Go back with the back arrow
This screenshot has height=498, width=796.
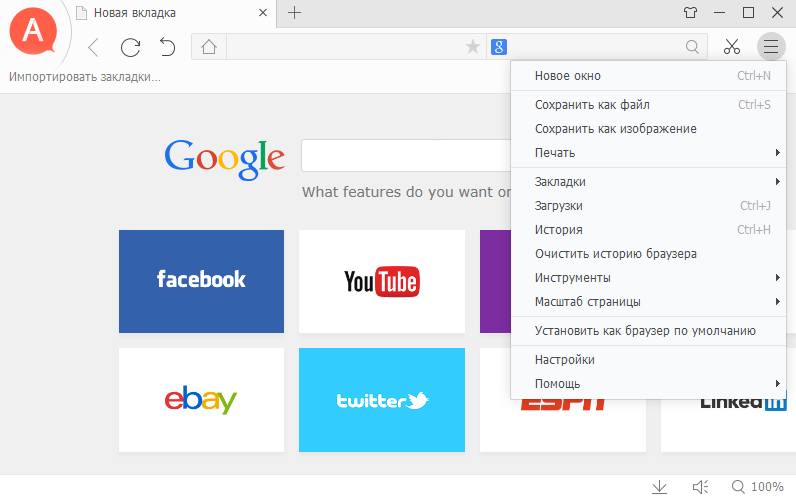click(x=93, y=48)
